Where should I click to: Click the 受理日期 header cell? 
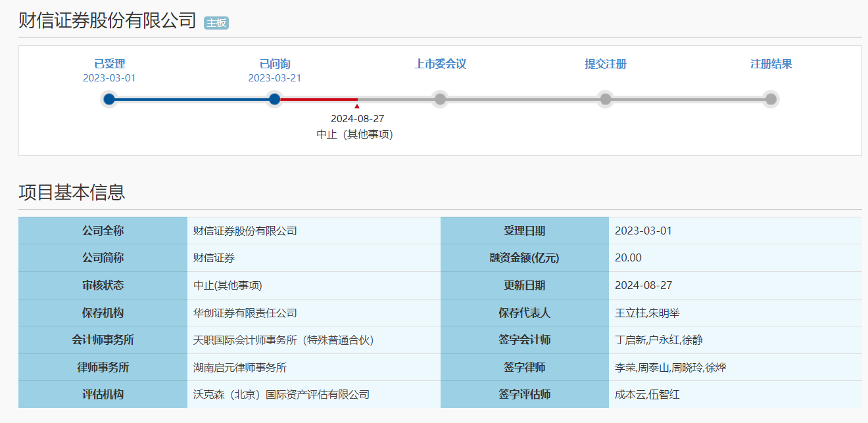[x=524, y=231]
